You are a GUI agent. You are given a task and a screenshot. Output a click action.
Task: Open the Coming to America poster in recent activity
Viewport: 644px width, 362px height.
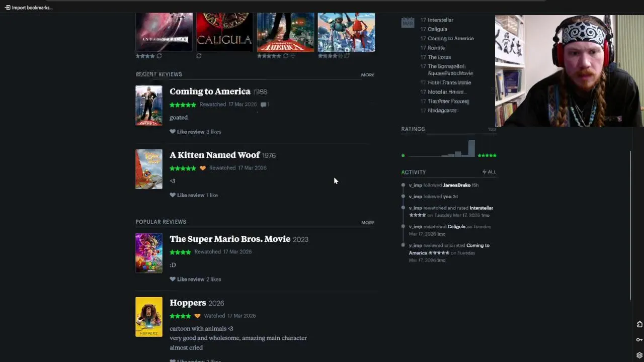click(285, 32)
